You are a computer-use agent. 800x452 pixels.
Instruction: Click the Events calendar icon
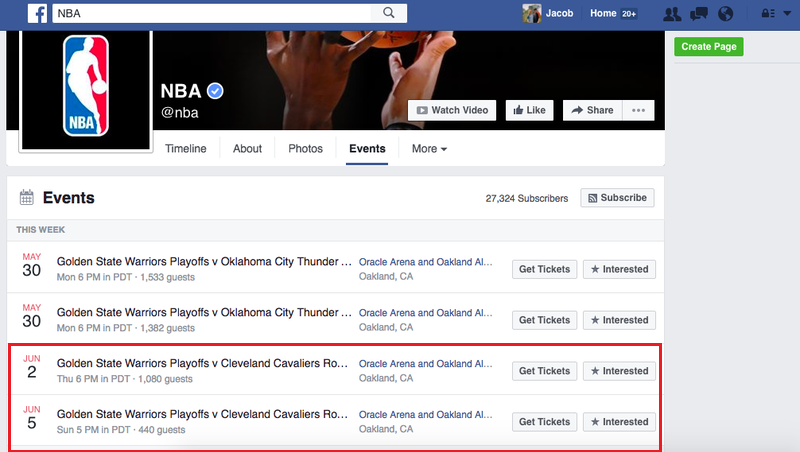(x=27, y=197)
